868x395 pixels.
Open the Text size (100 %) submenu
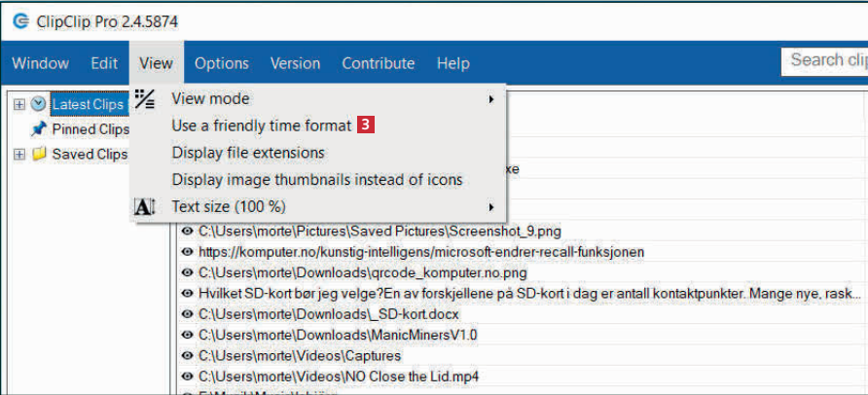(x=318, y=207)
